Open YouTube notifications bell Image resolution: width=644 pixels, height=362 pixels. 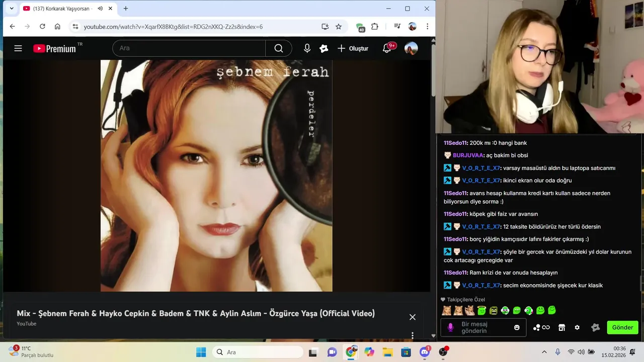point(387,48)
